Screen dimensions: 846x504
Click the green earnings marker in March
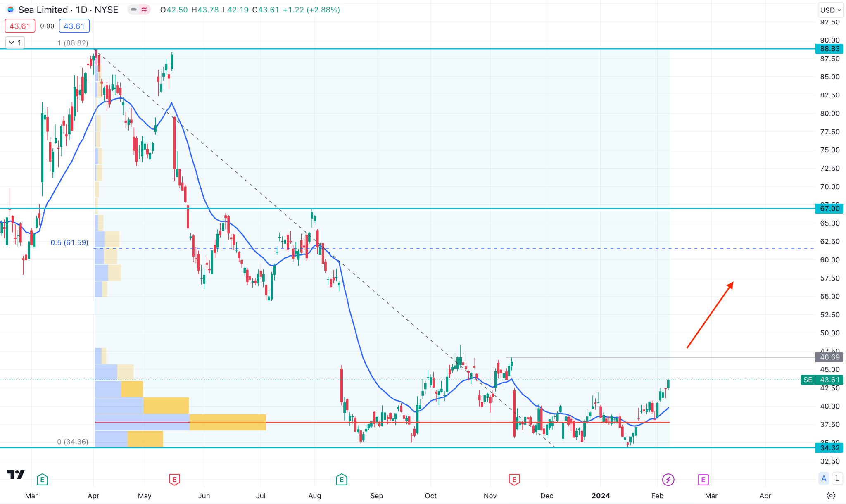point(42,480)
